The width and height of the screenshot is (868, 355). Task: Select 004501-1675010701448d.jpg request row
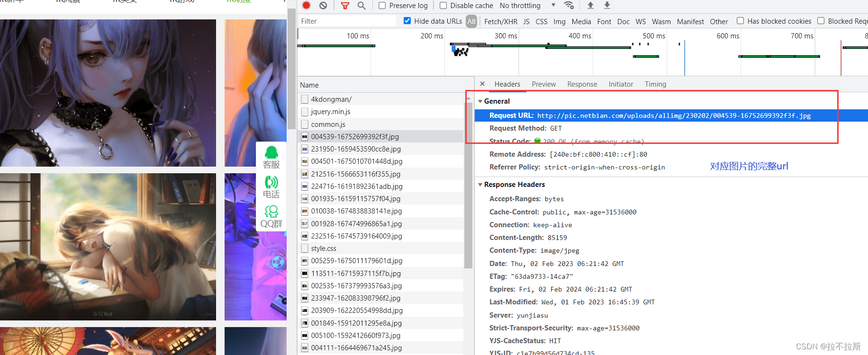(380, 161)
